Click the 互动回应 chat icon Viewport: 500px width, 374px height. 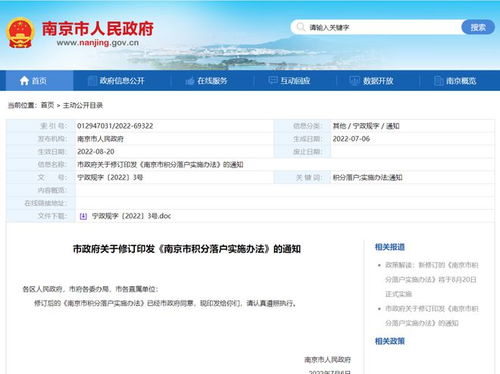pos(273,80)
